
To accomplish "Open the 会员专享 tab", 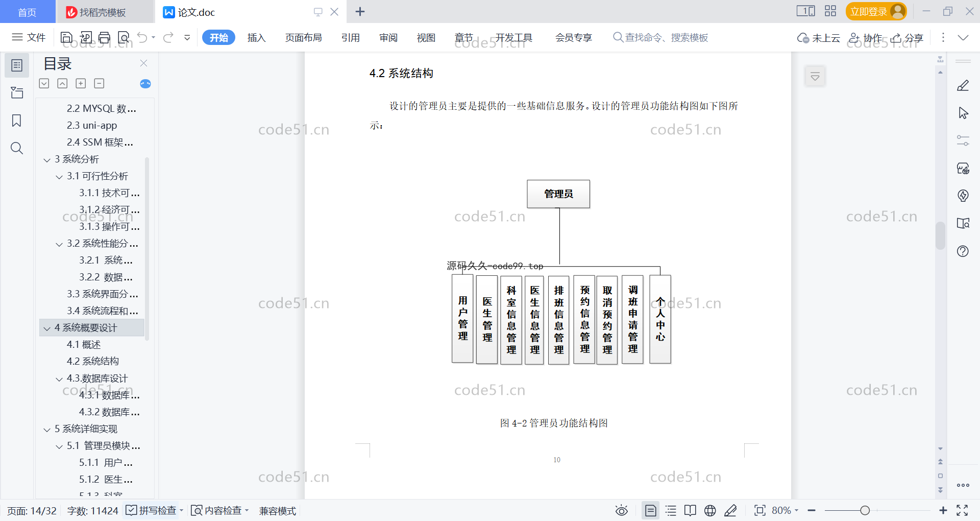I will coord(574,37).
